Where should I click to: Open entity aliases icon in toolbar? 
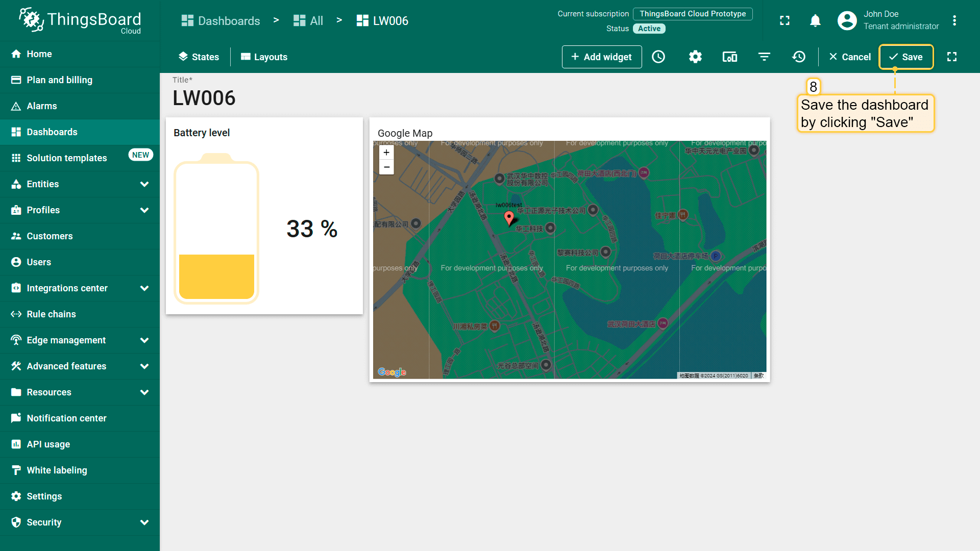point(730,57)
